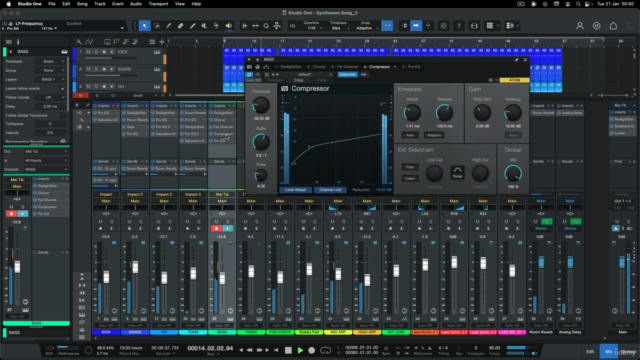Image resolution: width=640 pixels, height=360 pixels.
Task: Click the Mix knob in Global section
Action: (x=513, y=173)
